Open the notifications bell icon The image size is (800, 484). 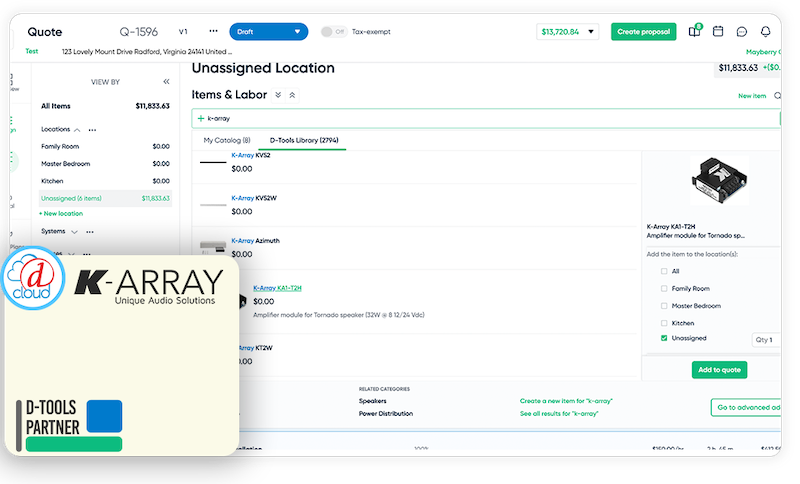pos(765,32)
